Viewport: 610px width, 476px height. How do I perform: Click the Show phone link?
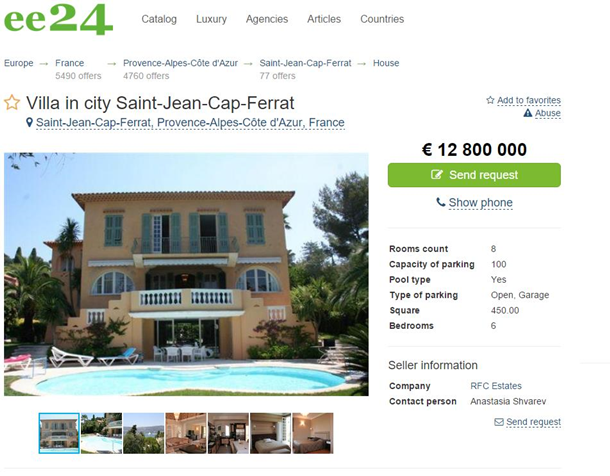coord(480,203)
